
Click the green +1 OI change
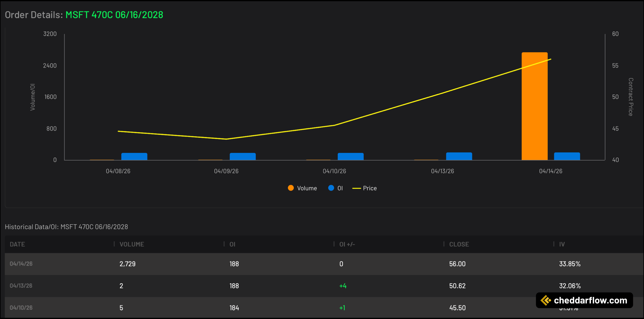coord(342,308)
